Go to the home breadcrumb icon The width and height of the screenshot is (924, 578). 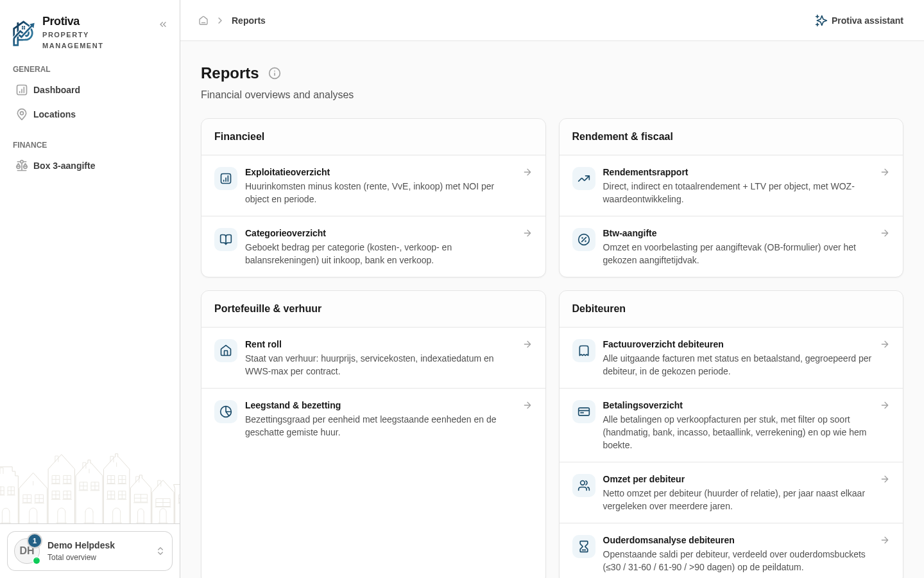(203, 21)
